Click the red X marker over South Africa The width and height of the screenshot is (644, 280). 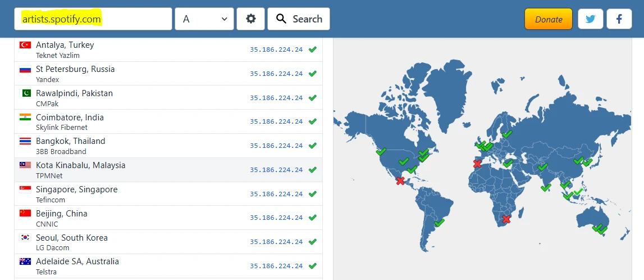coord(506,219)
